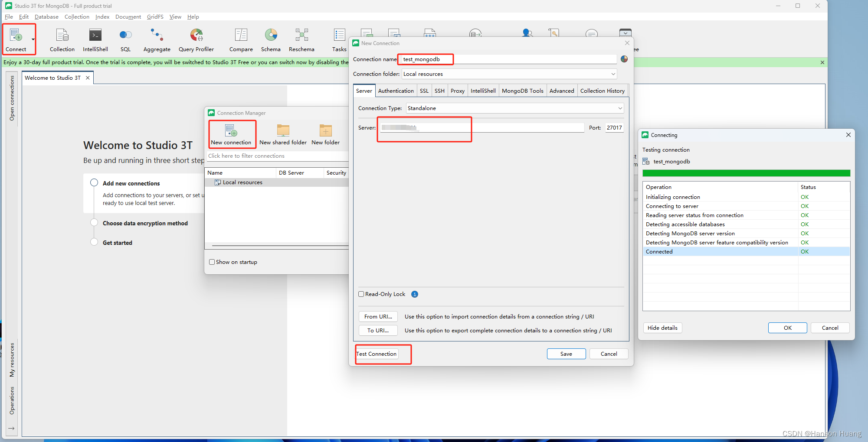
Task: Click the Connect toolbar icon
Action: coord(16,35)
